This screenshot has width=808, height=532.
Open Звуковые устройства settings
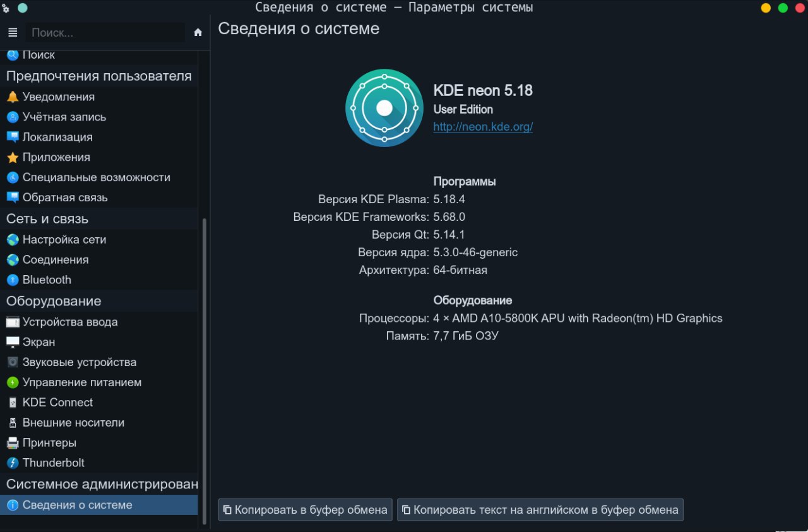[99, 362]
